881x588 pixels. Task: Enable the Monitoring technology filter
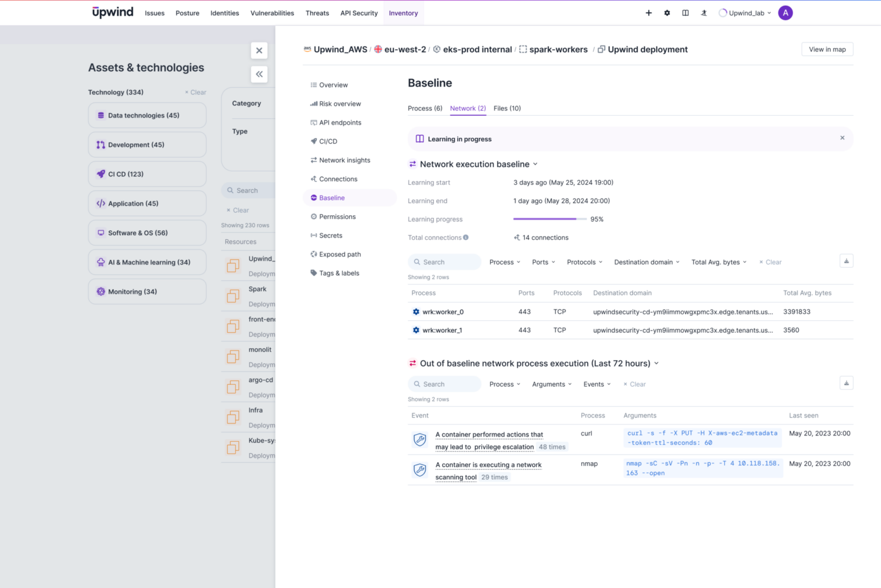click(x=147, y=291)
